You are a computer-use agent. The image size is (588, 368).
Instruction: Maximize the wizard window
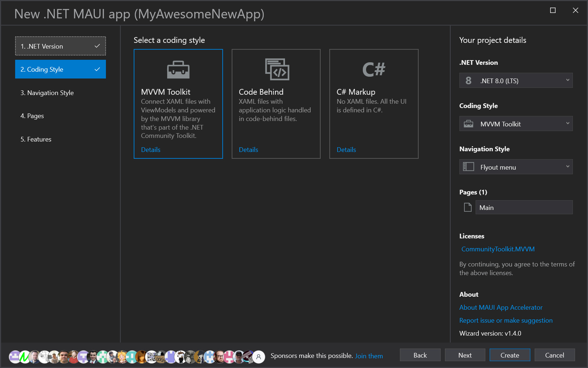click(553, 10)
